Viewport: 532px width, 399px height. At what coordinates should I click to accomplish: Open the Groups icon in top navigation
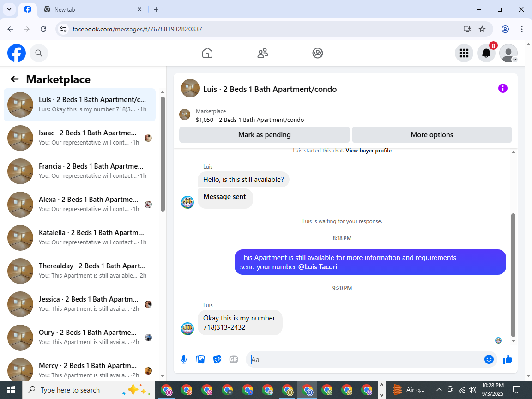(x=318, y=53)
